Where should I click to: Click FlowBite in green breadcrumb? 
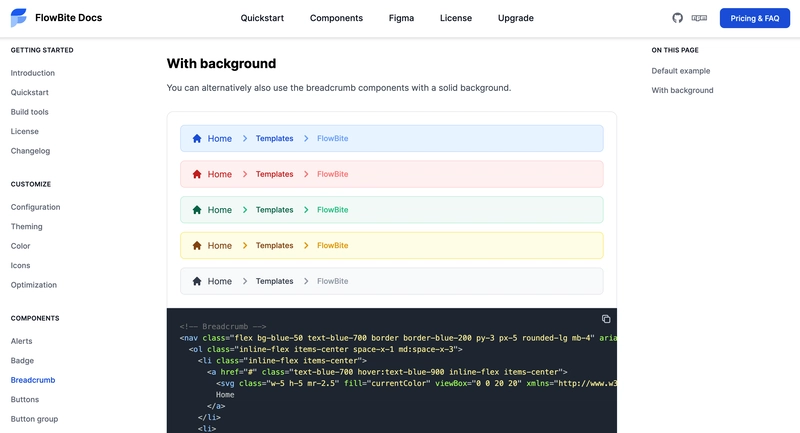pyautogui.click(x=333, y=210)
